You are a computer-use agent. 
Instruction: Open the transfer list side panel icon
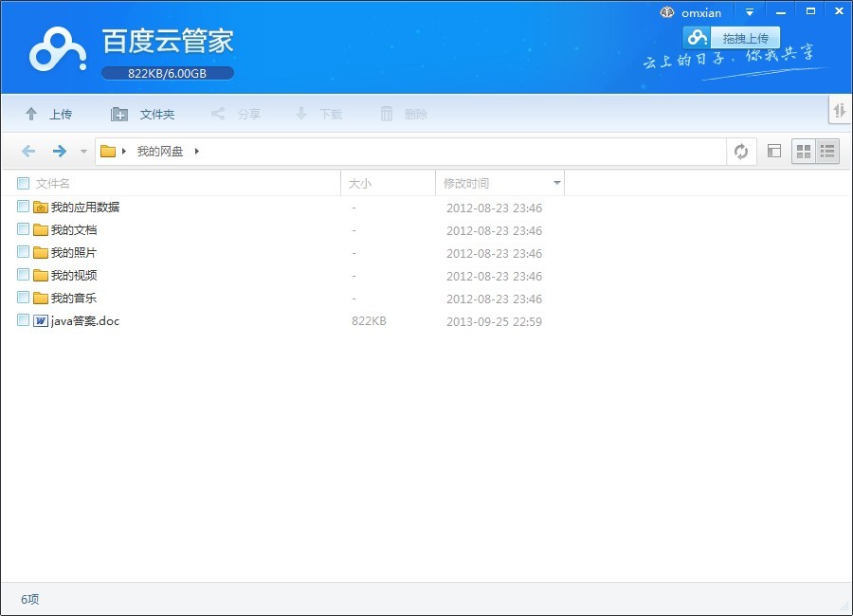[x=840, y=111]
